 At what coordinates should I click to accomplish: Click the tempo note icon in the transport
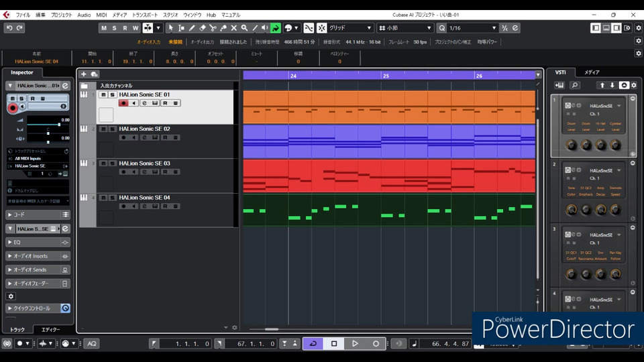[414, 343]
